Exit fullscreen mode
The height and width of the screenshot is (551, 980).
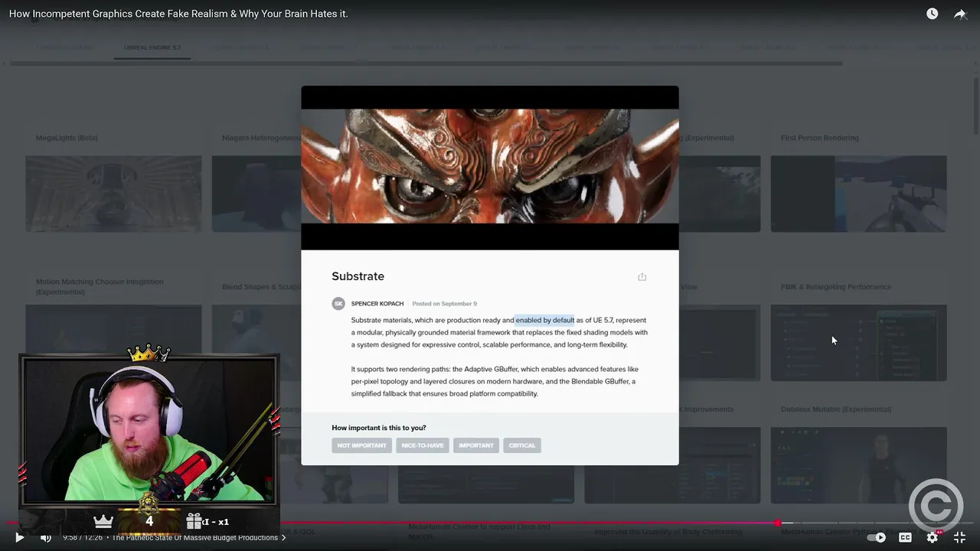[959, 538]
